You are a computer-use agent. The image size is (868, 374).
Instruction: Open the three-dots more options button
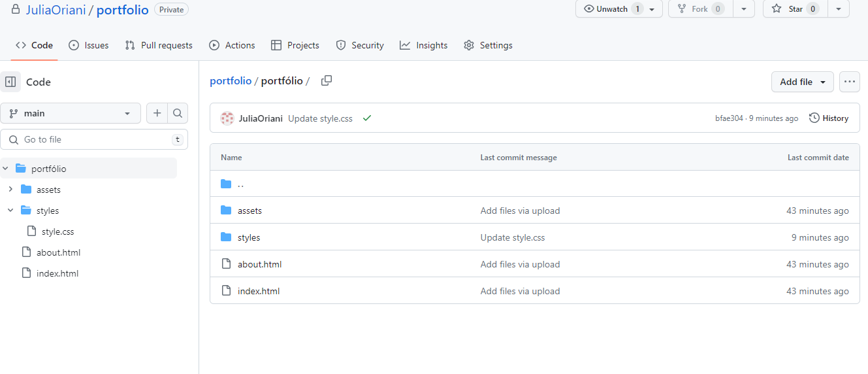[x=849, y=82]
